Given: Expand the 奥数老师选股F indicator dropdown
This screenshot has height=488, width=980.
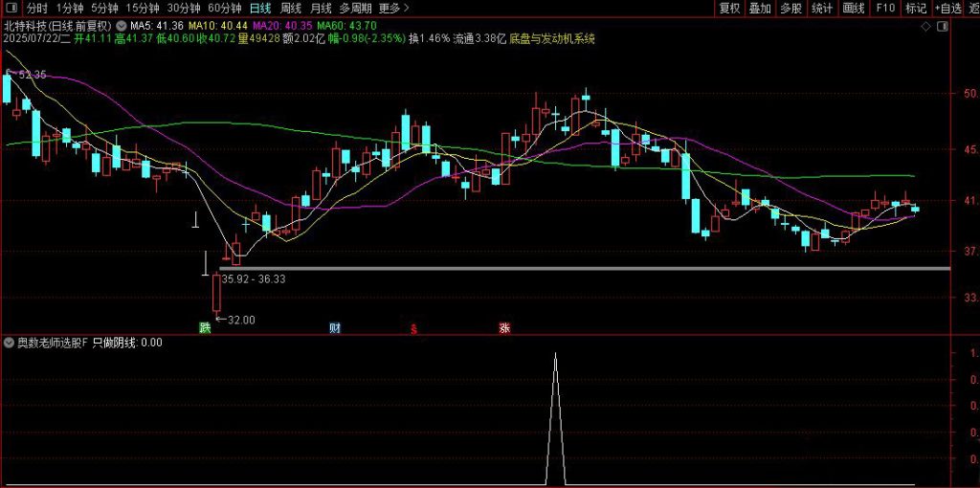Looking at the screenshot, I should click(10, 342).
